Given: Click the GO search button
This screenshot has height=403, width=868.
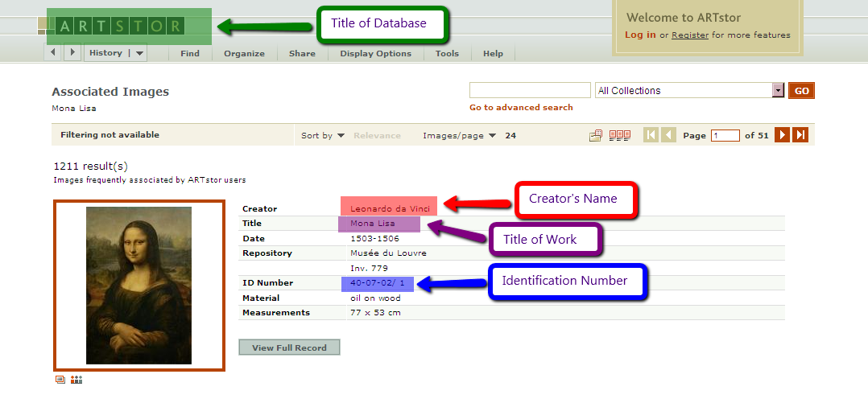Looking at the screenshot, I should [x=802, y=91].
